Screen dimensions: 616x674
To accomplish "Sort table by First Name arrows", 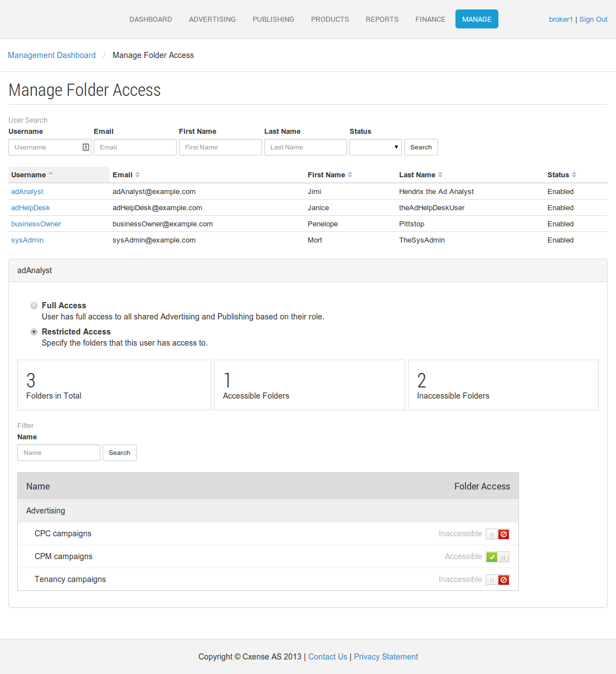I will tap(350, 175).
